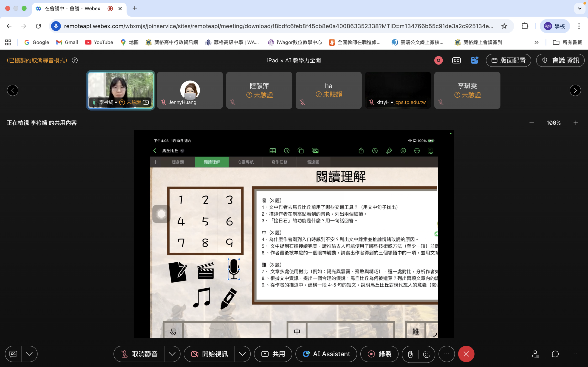
Task: Click the closed captions CC icon in header
Action: (456, 60)
